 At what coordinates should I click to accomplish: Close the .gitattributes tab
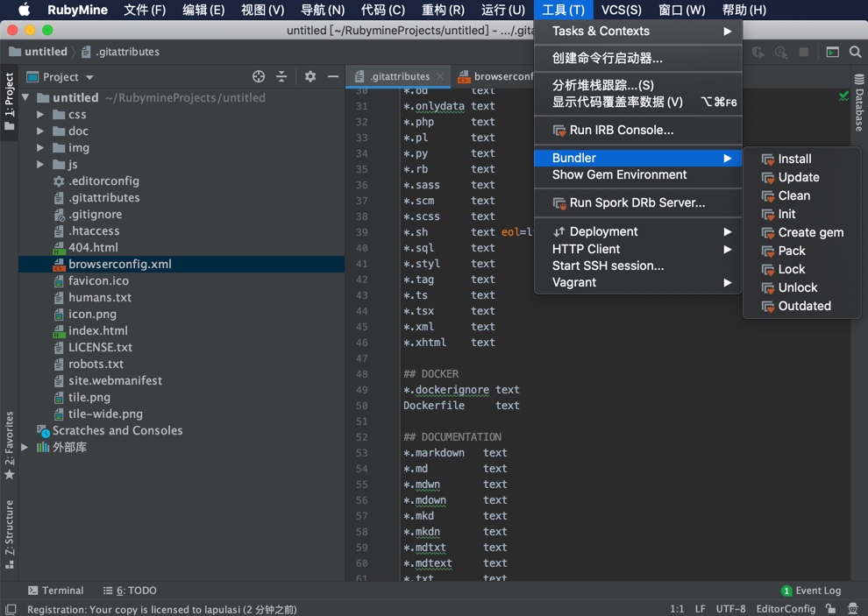pyautogui.click(x=440, y=76)
